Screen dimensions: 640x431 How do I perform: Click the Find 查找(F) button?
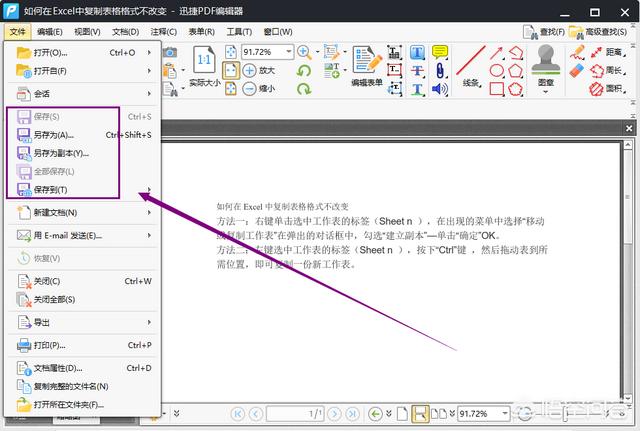click(x=544, y=32)
